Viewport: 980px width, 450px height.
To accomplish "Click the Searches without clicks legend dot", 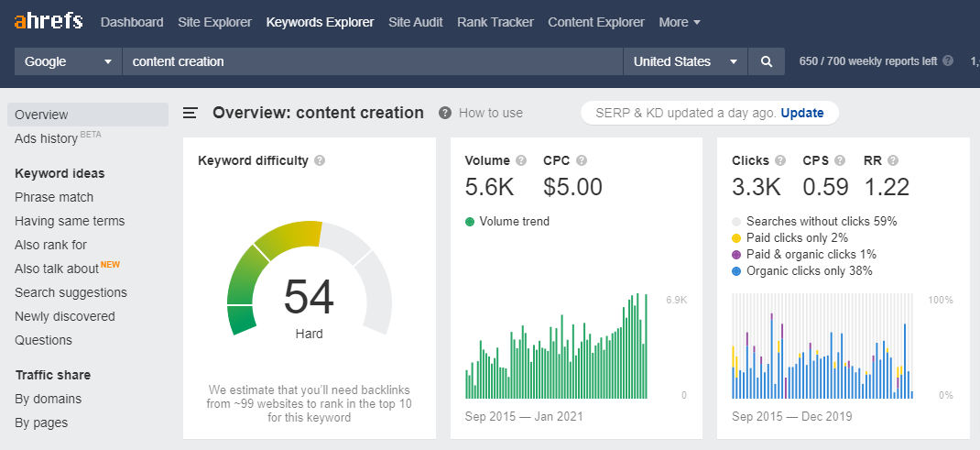I will (x=736, y=221).
